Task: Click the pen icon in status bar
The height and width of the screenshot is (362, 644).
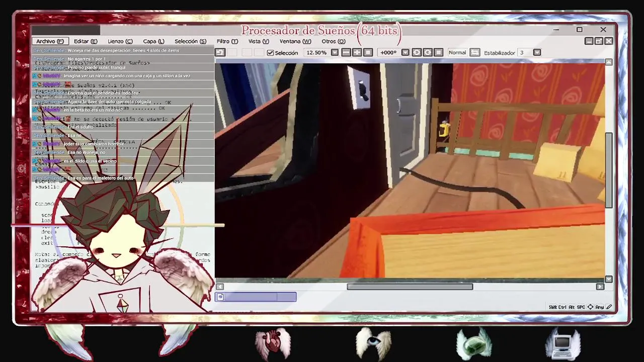Action: pos(609,307)
